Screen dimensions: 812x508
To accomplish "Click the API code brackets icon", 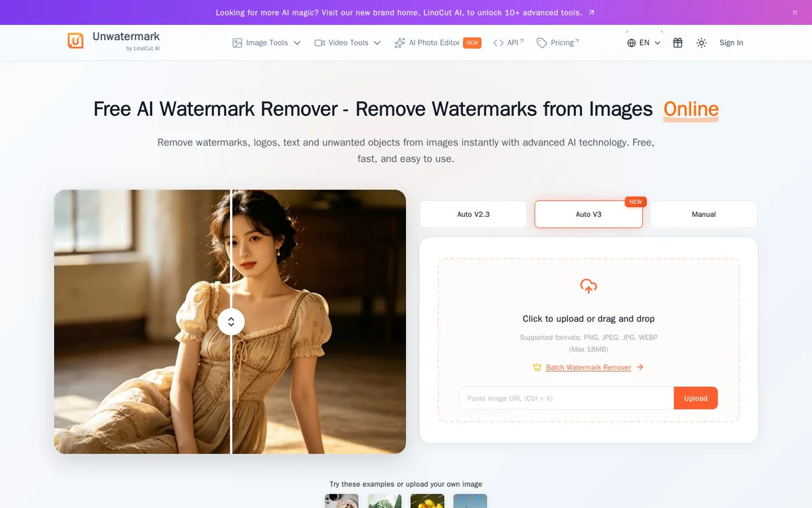I will (x=499, y=43).
